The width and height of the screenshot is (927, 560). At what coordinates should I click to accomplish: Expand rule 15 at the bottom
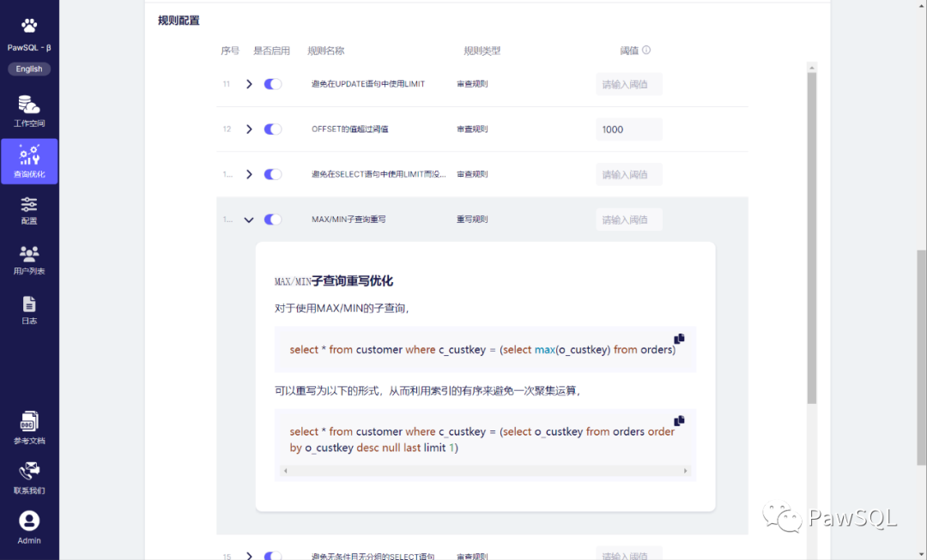248,555
